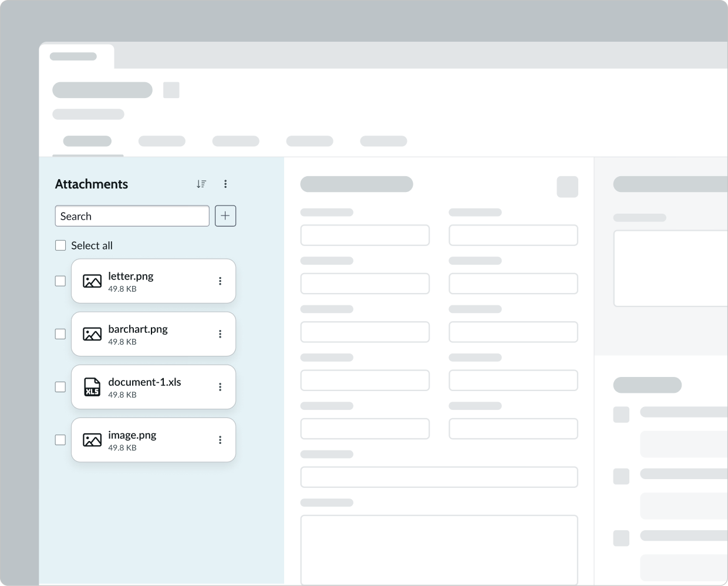
Task: Open the image.png more options menu
Action: click(220, 440)
